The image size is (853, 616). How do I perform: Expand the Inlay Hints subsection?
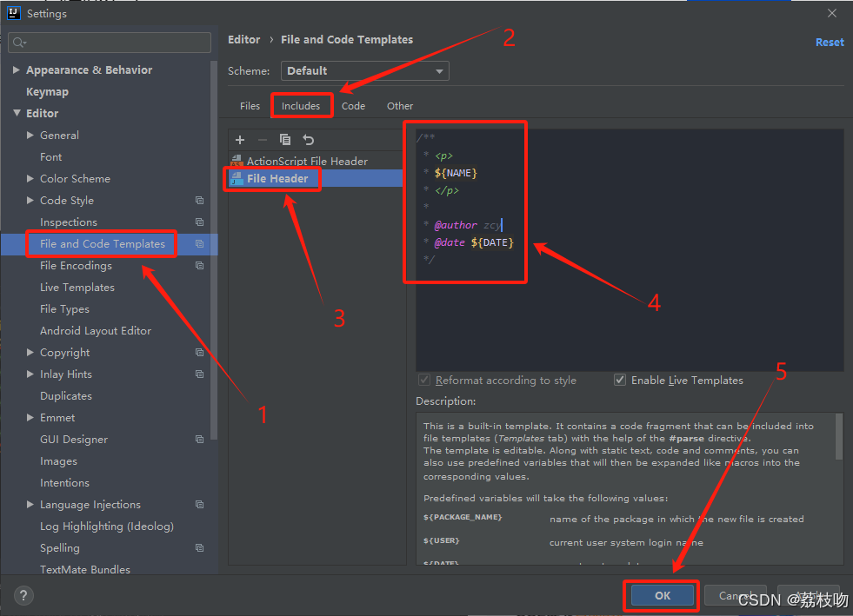point(30,374)
